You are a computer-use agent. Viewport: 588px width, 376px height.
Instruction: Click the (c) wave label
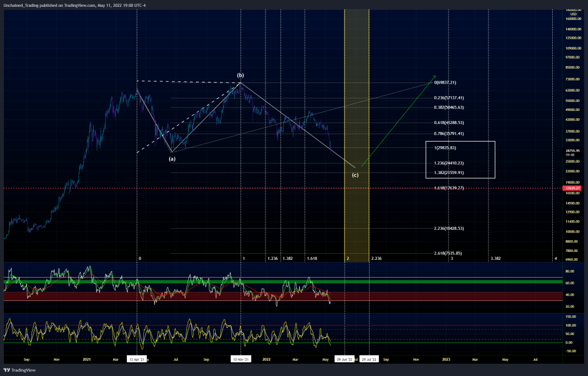pos(355,175)
